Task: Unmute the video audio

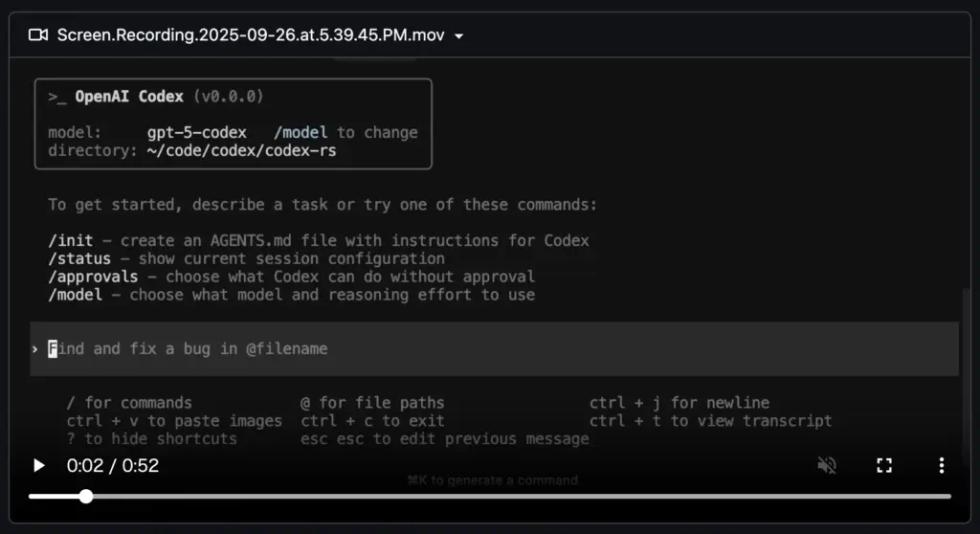Action: coord(827,466)
